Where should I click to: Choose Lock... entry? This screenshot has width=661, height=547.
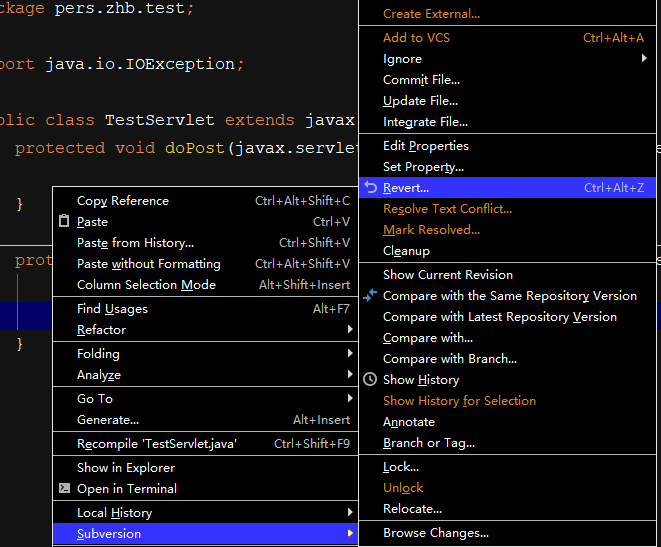(x=508, y=467)
